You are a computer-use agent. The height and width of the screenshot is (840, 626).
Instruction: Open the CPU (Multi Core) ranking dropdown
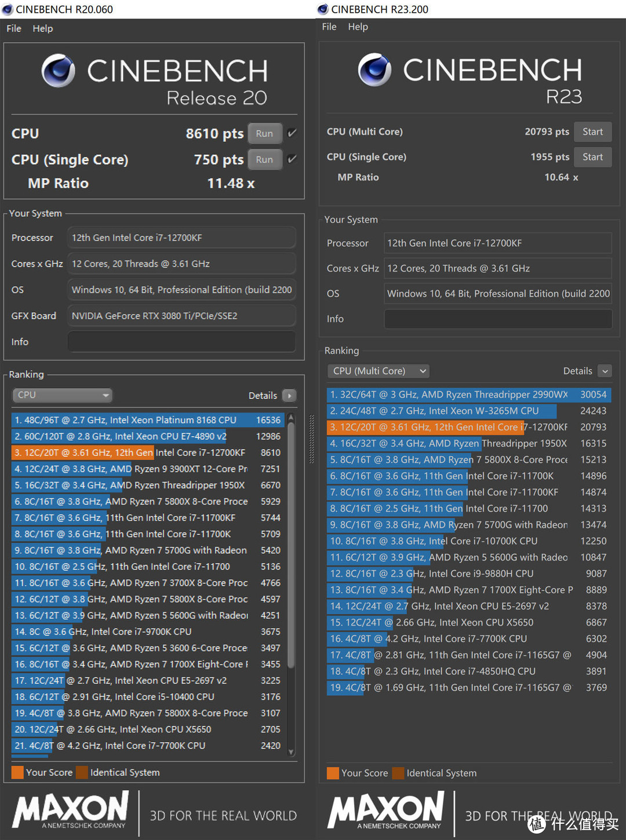[378, 371]
